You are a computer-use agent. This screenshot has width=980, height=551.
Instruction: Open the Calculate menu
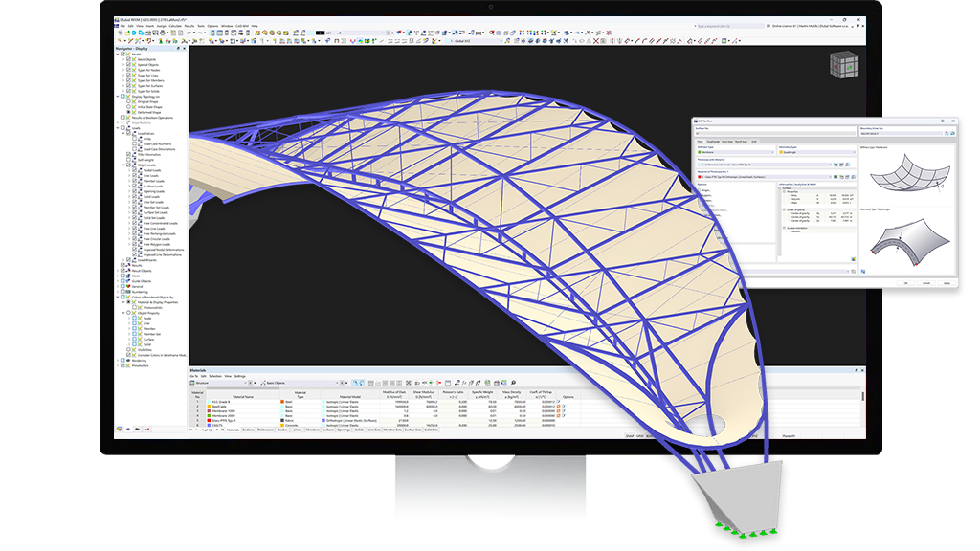(174, 26)
